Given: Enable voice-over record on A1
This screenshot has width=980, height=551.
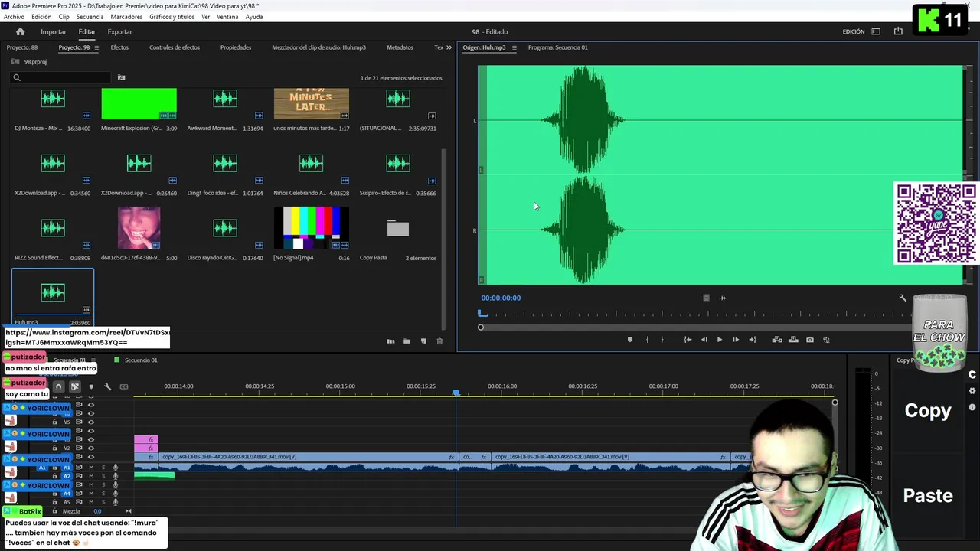Looking at the screenshot, I should pyautogui.click(x=116, y=468).
